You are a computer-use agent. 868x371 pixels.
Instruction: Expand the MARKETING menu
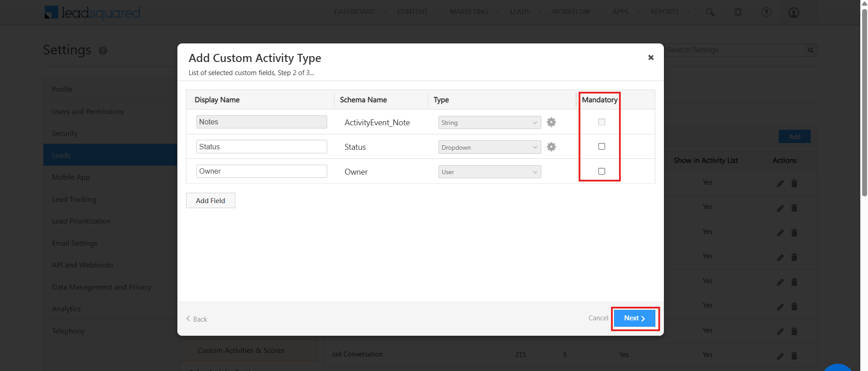474,12
